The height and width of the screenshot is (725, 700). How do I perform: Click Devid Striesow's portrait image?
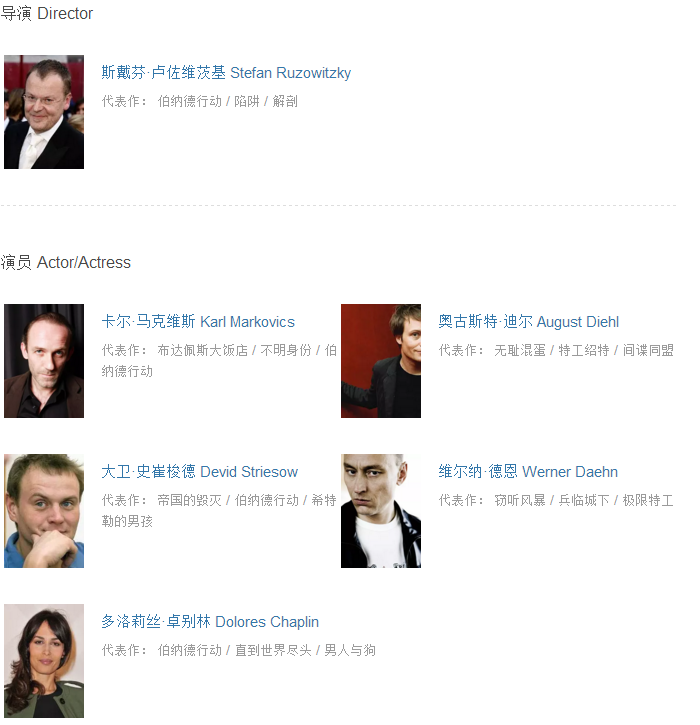[44, 511]
